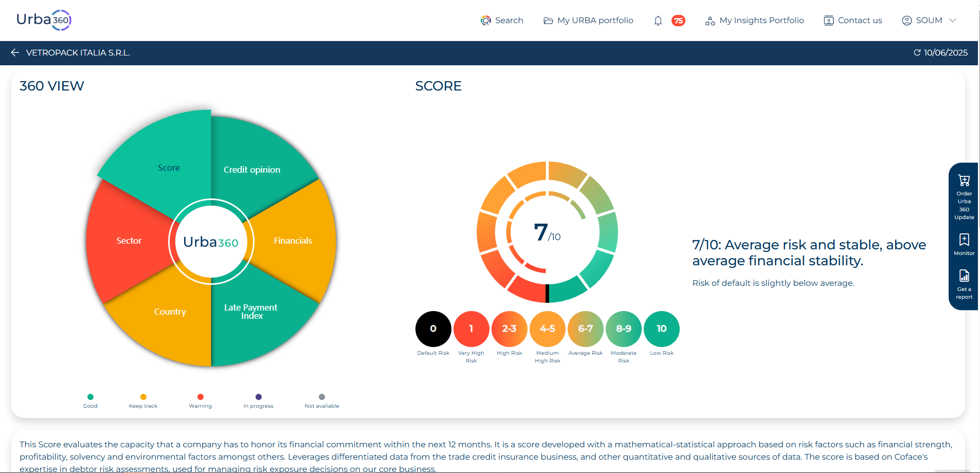Click the 8-9 Moderate Risk circle
This screenshot has width=980, height=473.
[624, 329]
